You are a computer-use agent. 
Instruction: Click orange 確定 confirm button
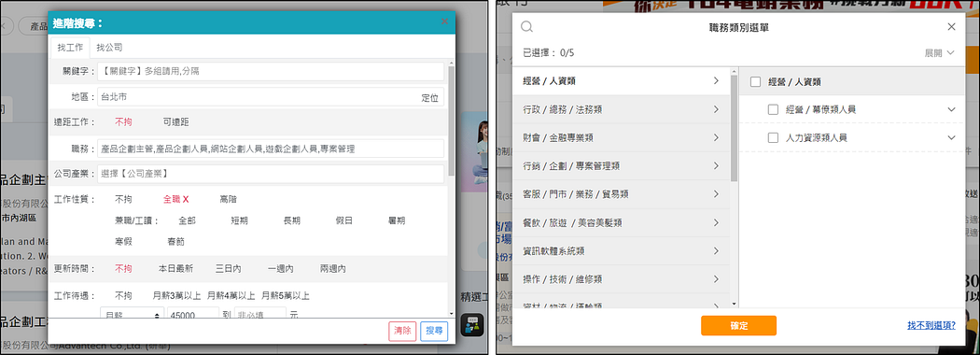(738, 326)
